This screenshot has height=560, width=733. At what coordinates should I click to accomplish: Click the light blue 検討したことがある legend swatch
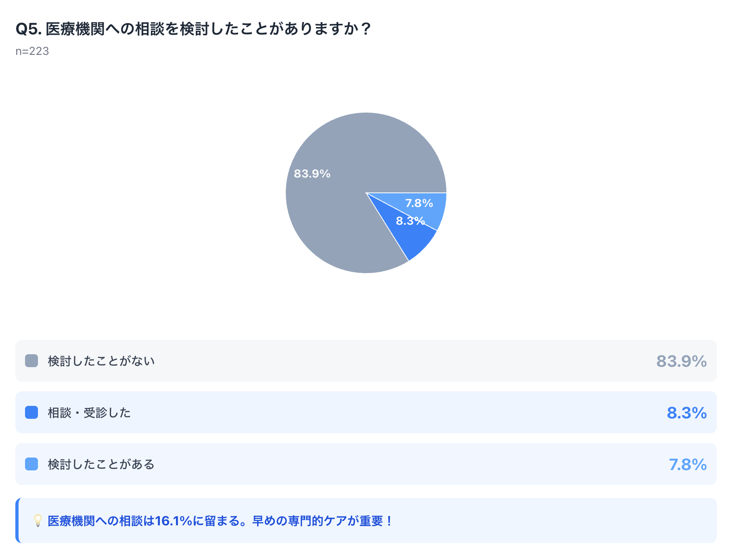(31, 464)
